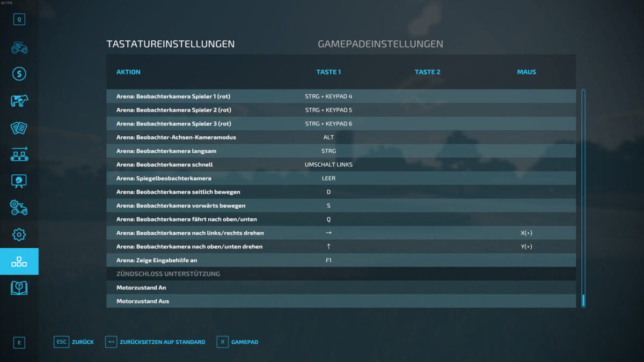The image size is (644, 362).
Task: Open the finances dollar icon page
Action: click(19, 74)
